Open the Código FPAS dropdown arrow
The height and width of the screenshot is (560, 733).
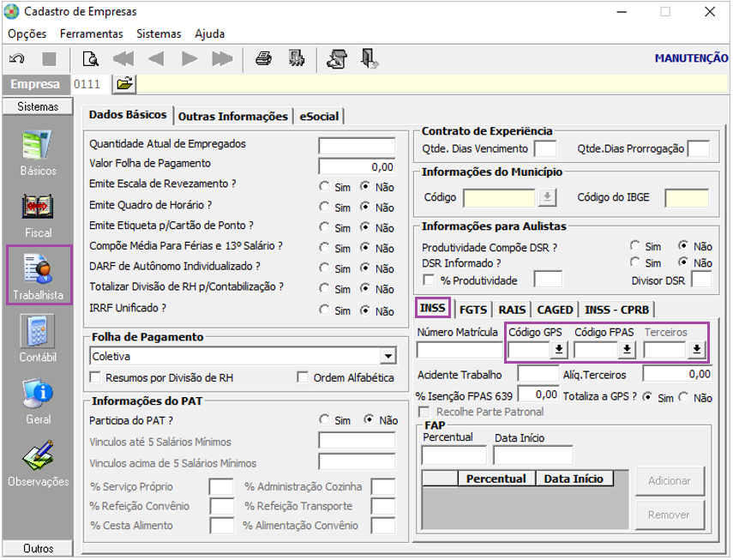coord(627,349)
